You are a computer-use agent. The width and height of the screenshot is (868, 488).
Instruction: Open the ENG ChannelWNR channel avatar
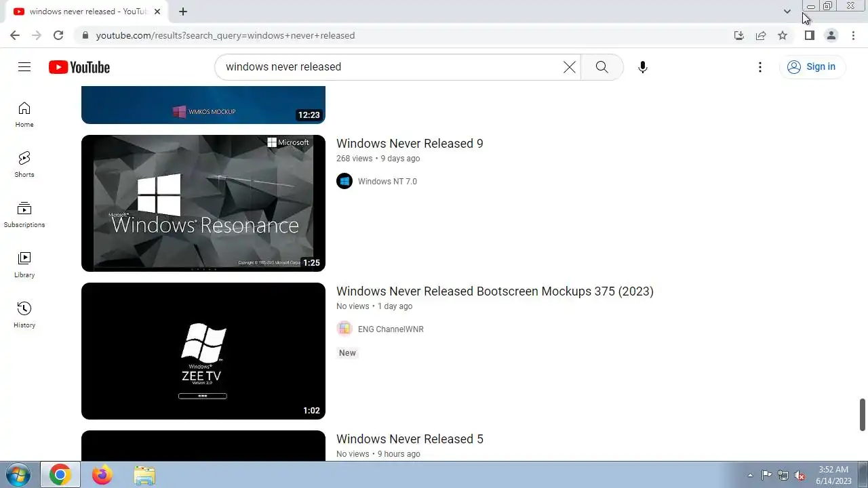tap(344, 329)
